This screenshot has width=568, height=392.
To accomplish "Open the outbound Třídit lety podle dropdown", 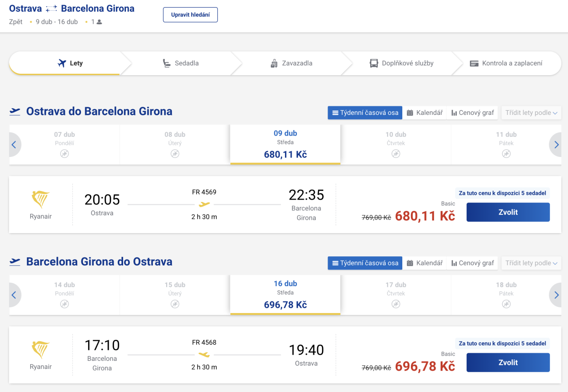I will [531, 113].
